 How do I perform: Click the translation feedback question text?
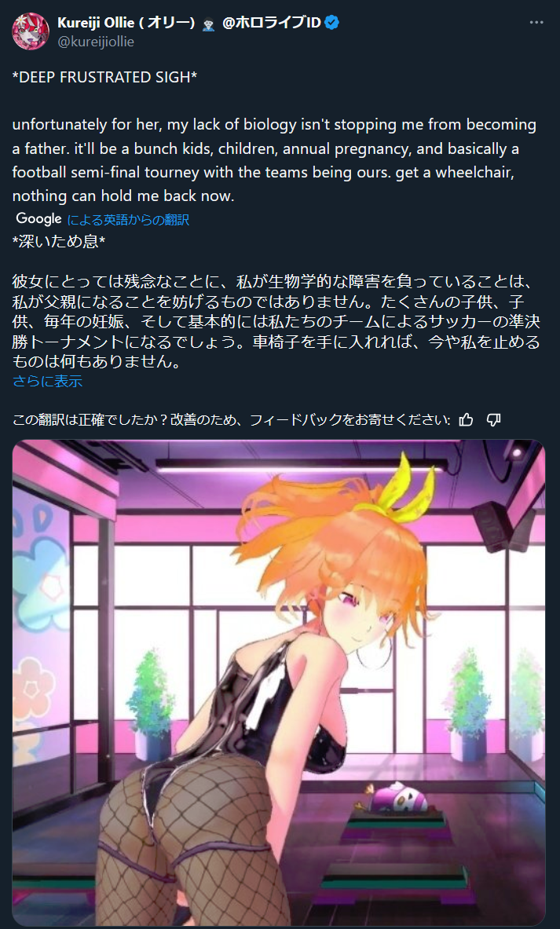(x=231, y=419)
